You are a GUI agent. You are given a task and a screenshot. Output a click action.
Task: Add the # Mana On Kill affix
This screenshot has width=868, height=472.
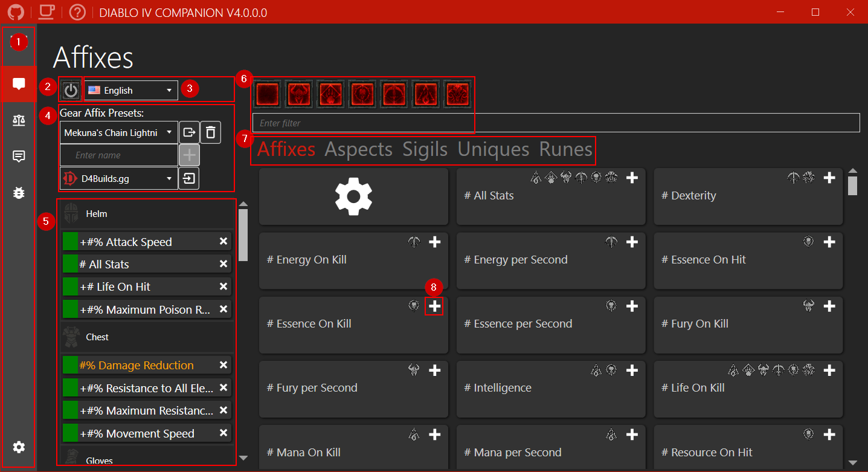(434, 435)
